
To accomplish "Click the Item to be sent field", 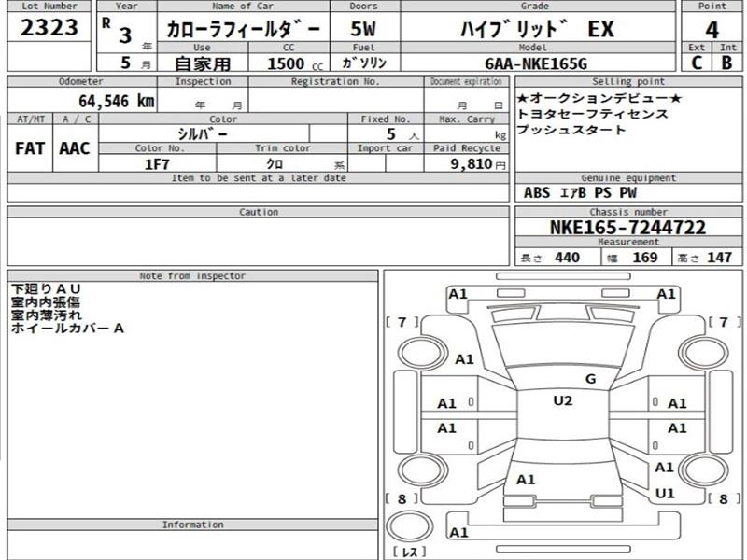I will pyautogui.click(x=259, y=193).
